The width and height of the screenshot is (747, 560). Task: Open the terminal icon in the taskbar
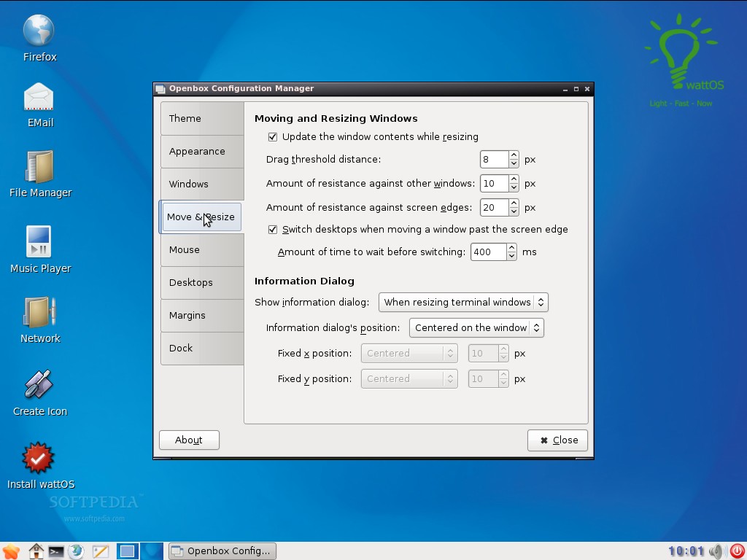pos(56,551)
